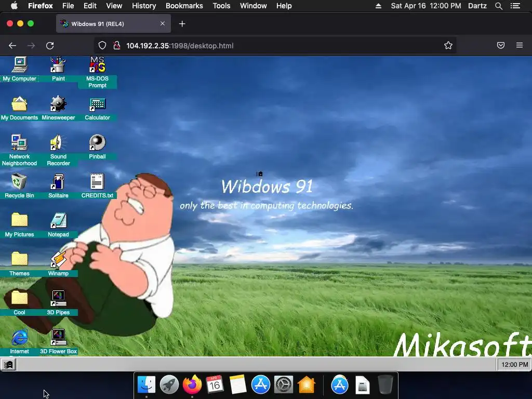
Task: Open Notes from the Dock
Action: [x=238, y=384]
